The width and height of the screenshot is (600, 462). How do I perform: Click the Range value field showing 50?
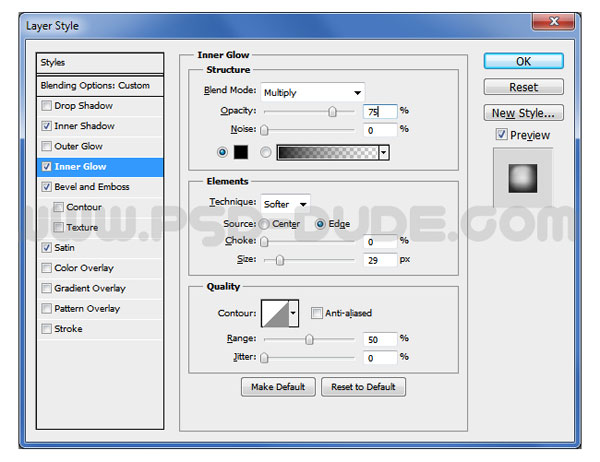click(380, 340)
